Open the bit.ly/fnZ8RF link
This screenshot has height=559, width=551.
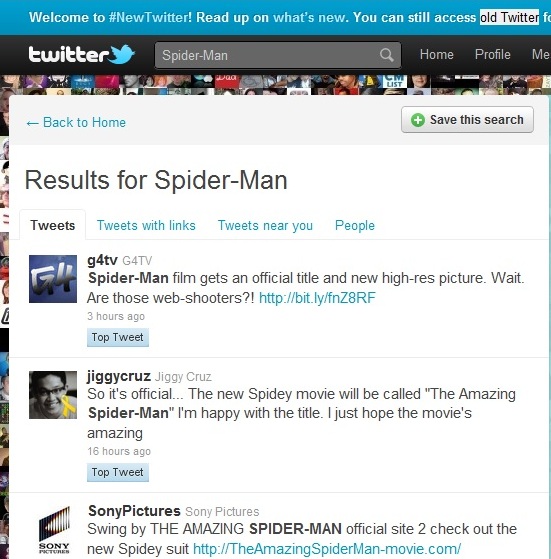tap(317, 298)
